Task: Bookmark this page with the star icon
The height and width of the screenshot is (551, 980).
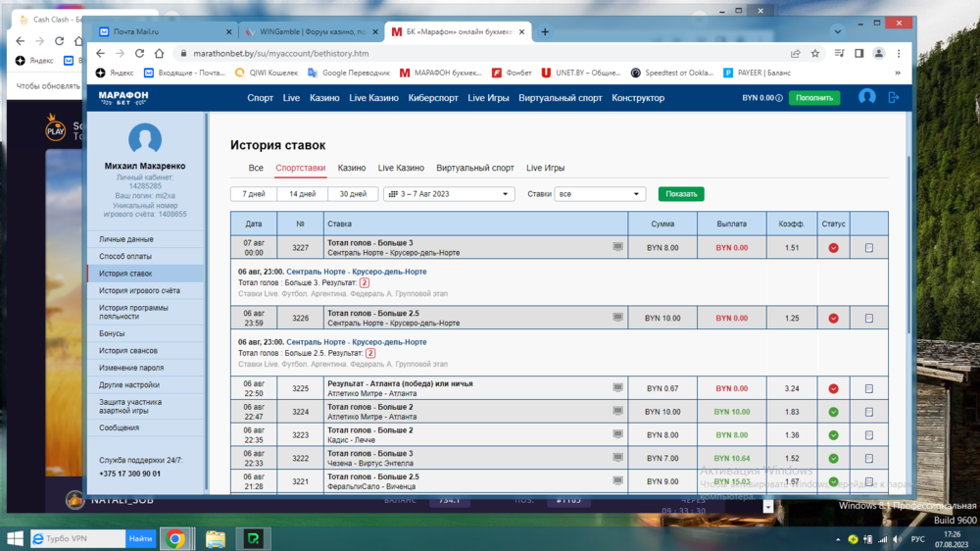Action: (x=815, y=54)
